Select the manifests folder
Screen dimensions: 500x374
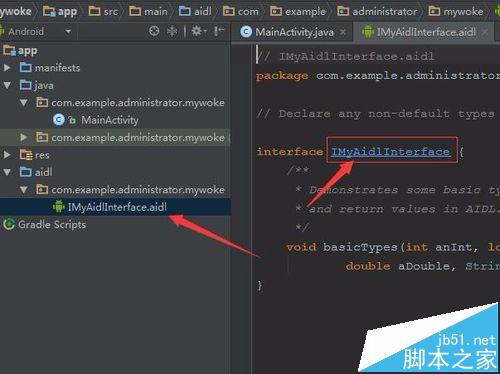pos(57,68)
